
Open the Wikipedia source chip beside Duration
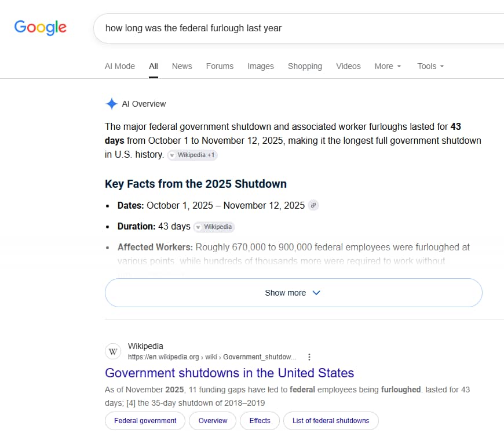point(214,227)
